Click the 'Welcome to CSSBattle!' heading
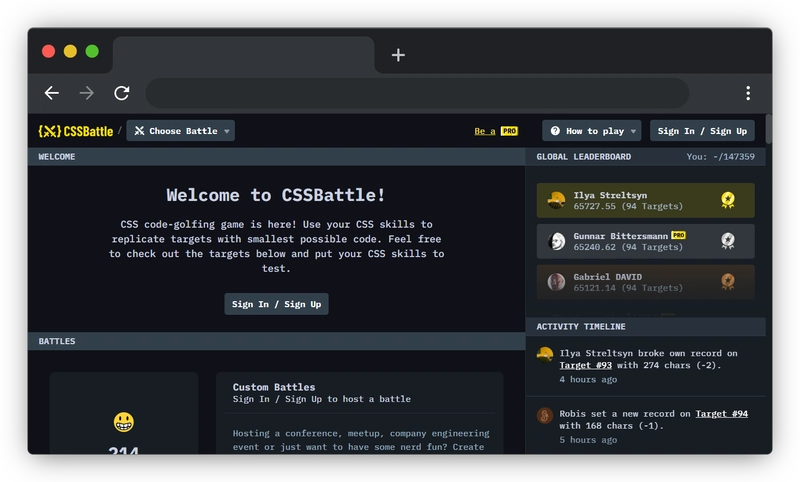Screen dimensions: 800x482 (x=276, y=195)
